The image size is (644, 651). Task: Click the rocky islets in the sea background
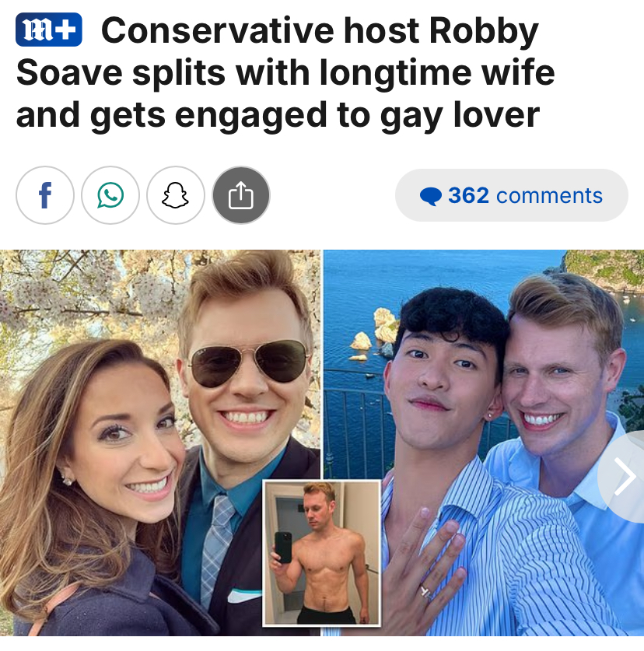373,334
